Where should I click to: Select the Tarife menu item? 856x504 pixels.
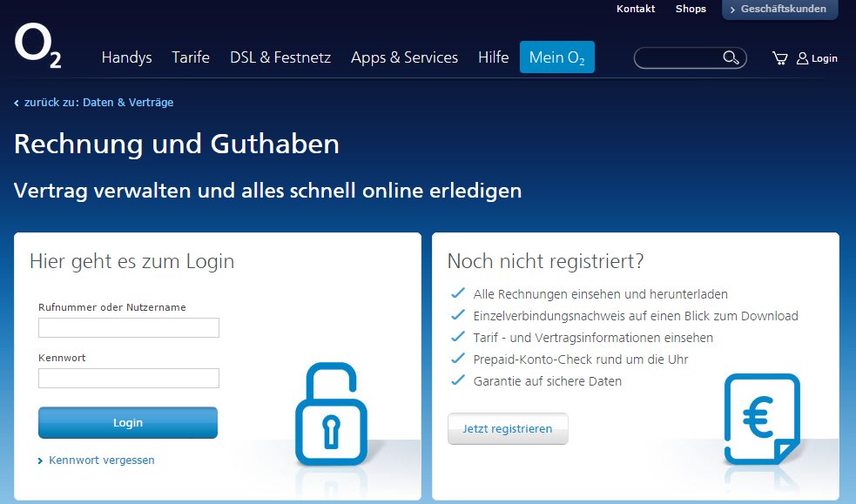[190, 57]
